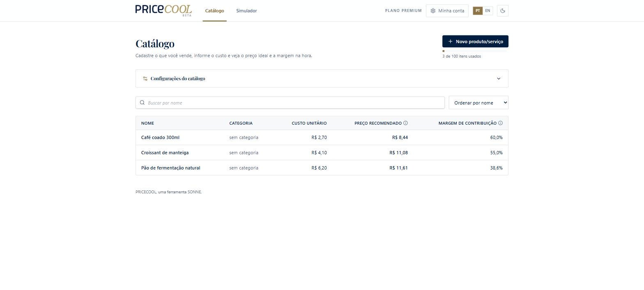Toggle dark mode with the moon icon

(x=503, y=11)
